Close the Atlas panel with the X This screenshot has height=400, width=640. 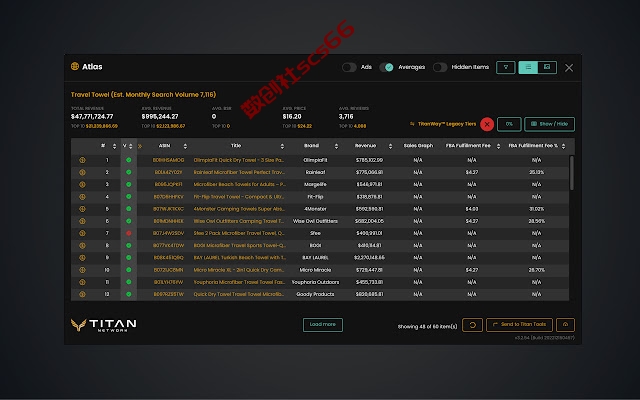tap(569, 68)
